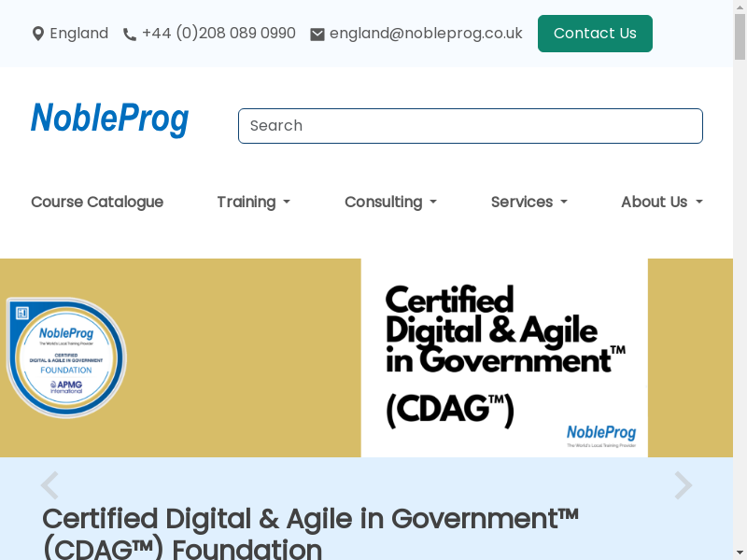Click the NobleProg logo in header
This screenshot has height=560, width=747.
(x=110, y=119)
